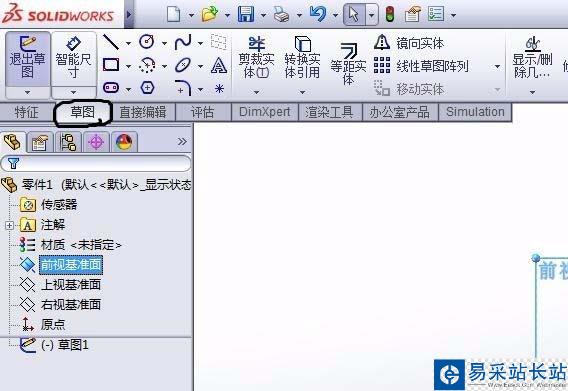The image size is (568, 391).
Task: Expand manager panel tabs chevron
Action: coord(182,142)
